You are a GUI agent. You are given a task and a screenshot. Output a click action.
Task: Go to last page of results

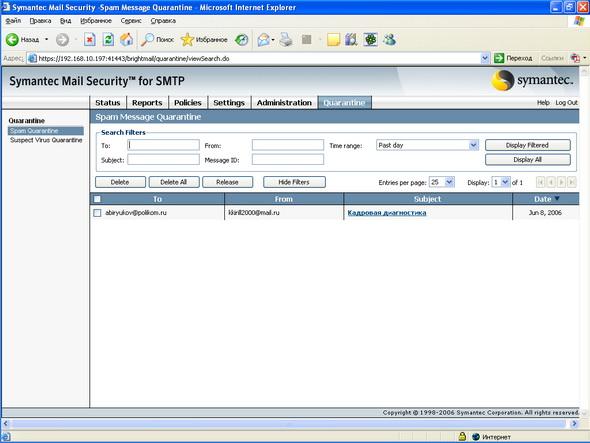click(x=572, y=182)
